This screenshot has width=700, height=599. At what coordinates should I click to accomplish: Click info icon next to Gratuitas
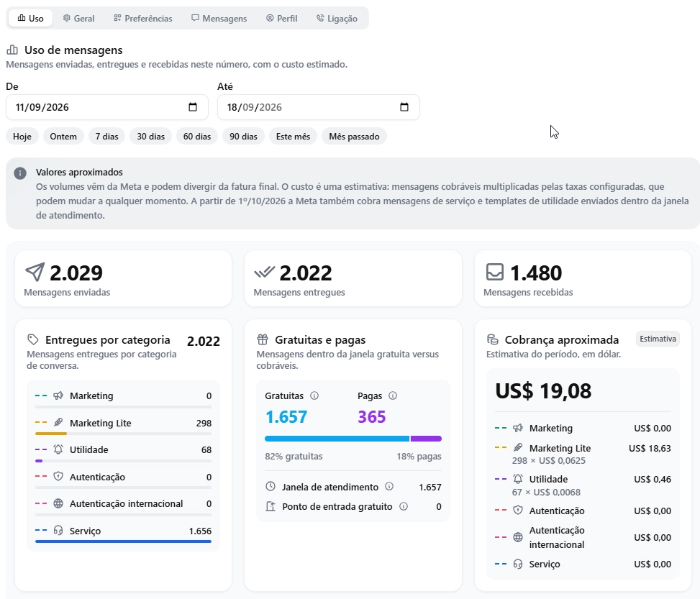(314, 396)
